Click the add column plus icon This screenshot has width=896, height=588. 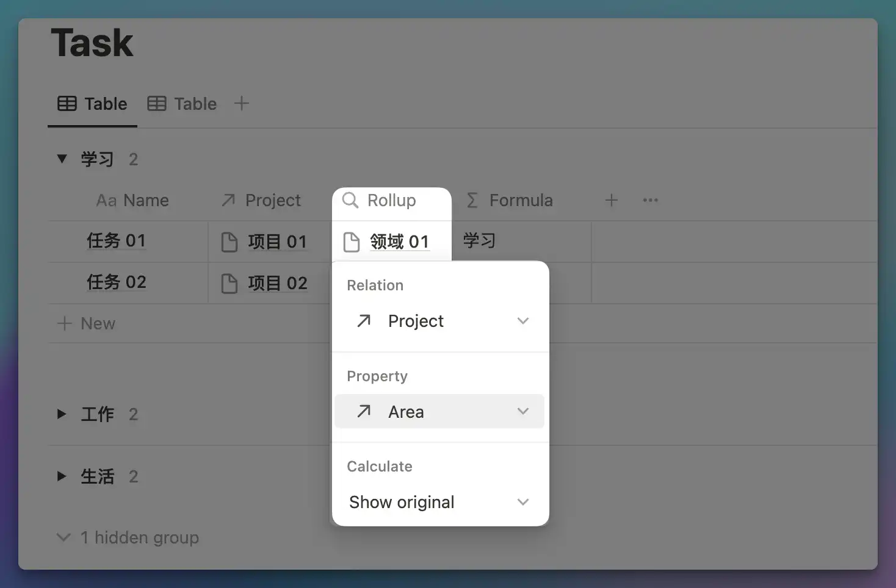pyautogui.click(x=611, y=201)
